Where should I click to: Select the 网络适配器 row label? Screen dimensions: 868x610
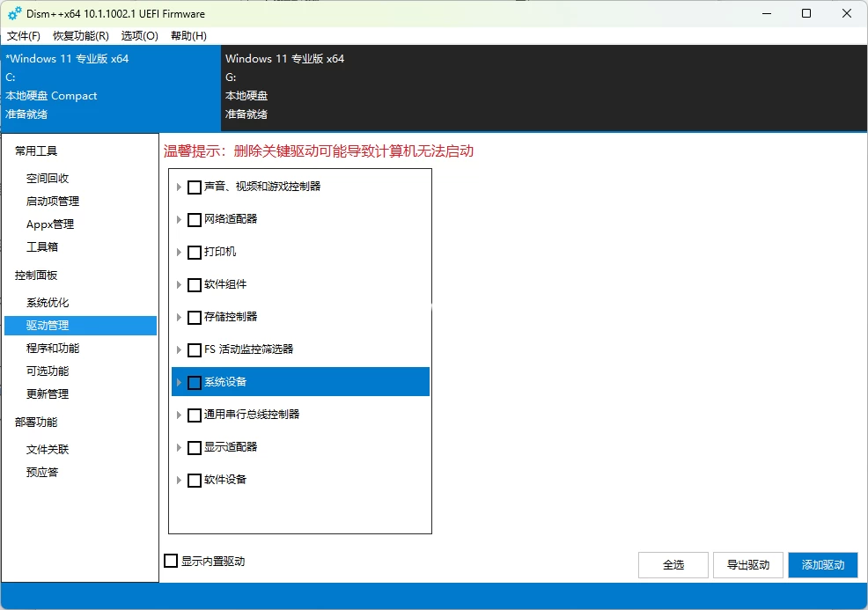click(231, 218)
